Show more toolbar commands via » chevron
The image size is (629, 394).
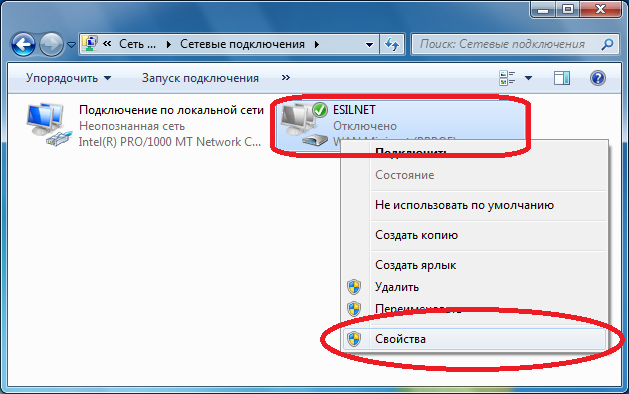tap(286, 77)
